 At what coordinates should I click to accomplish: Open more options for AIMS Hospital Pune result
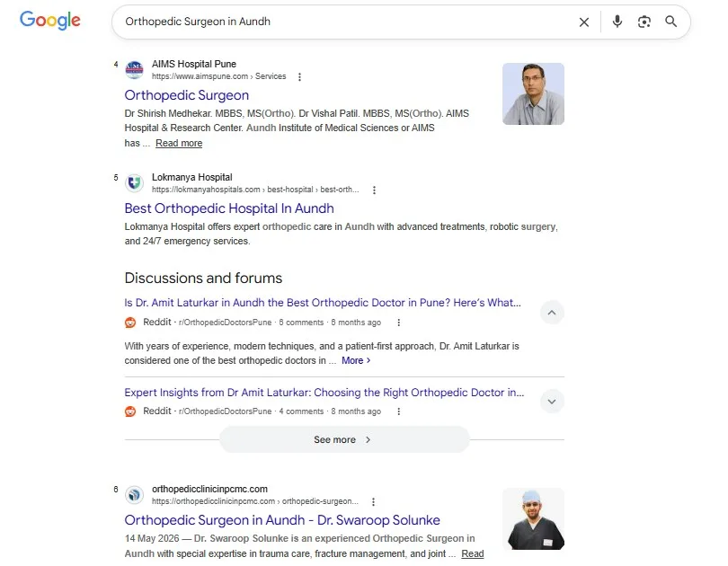point(299,77)
